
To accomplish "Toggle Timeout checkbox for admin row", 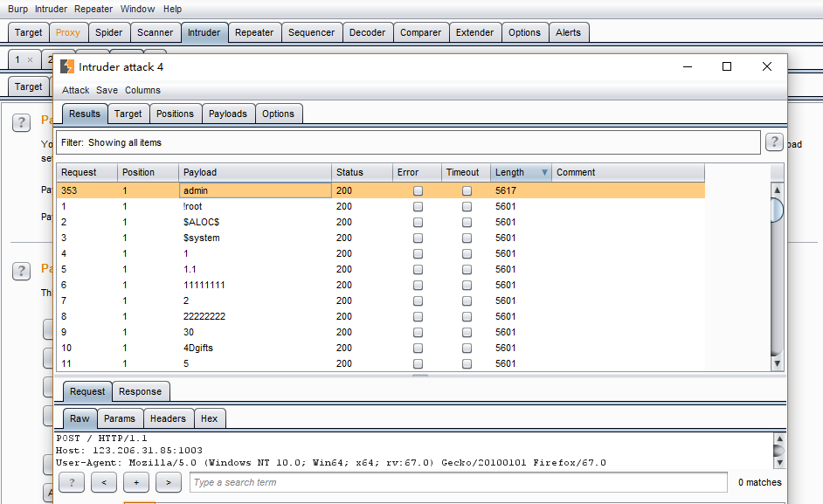I will pos(467,190).
